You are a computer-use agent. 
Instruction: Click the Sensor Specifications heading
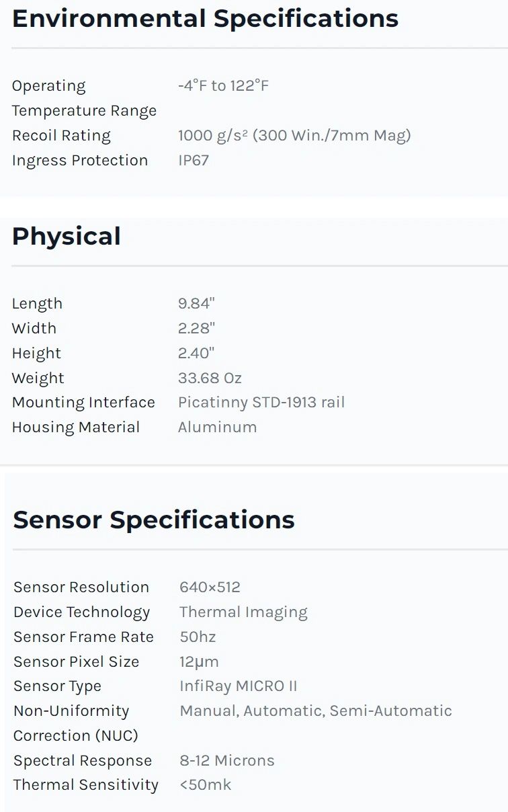click(x=154, y=520)
